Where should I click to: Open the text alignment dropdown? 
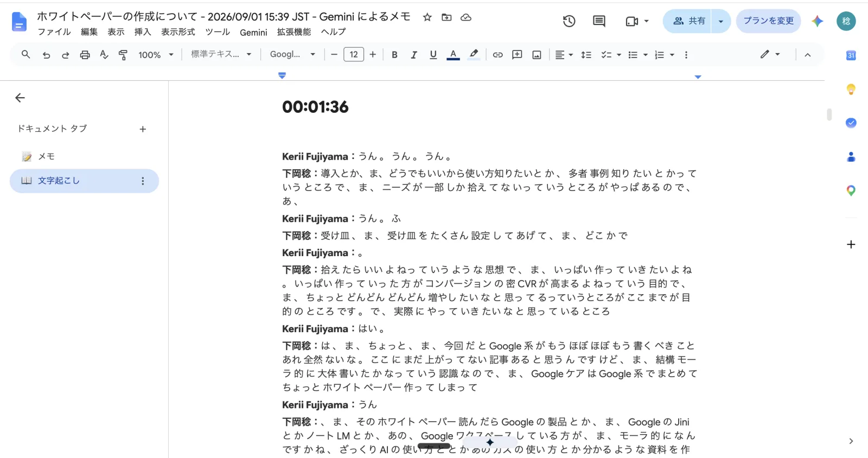pos(564,55)
